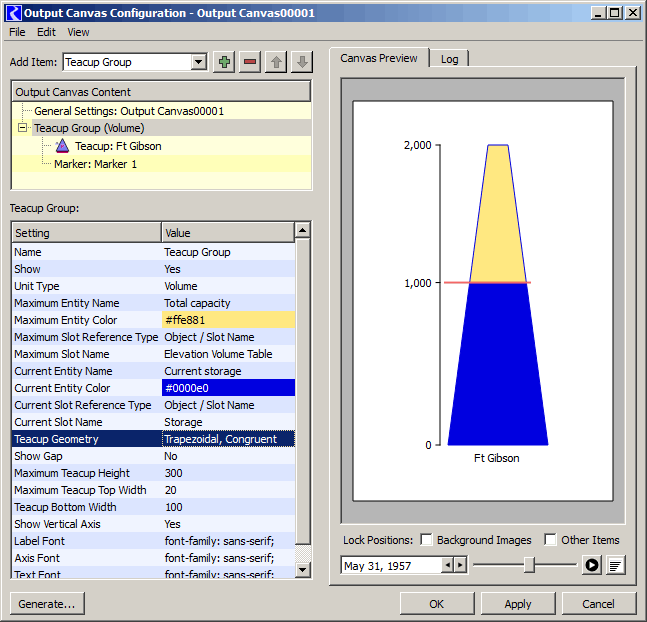Click the Ft Gibson label in preview
The width and height of the screenshot is (647, 622).
point(496,458)
